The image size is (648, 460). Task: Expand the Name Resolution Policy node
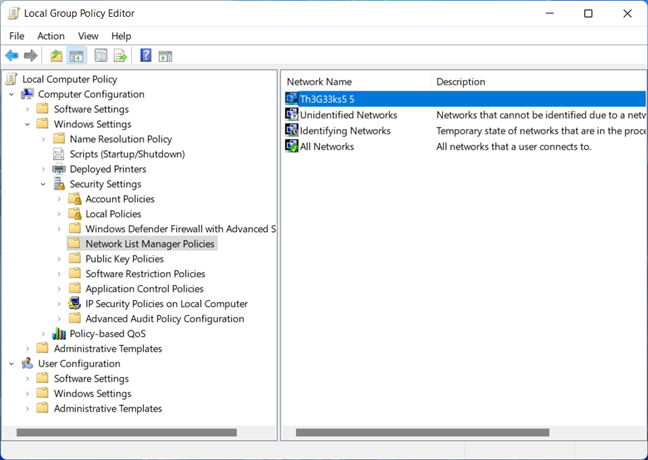click(43, 139)
